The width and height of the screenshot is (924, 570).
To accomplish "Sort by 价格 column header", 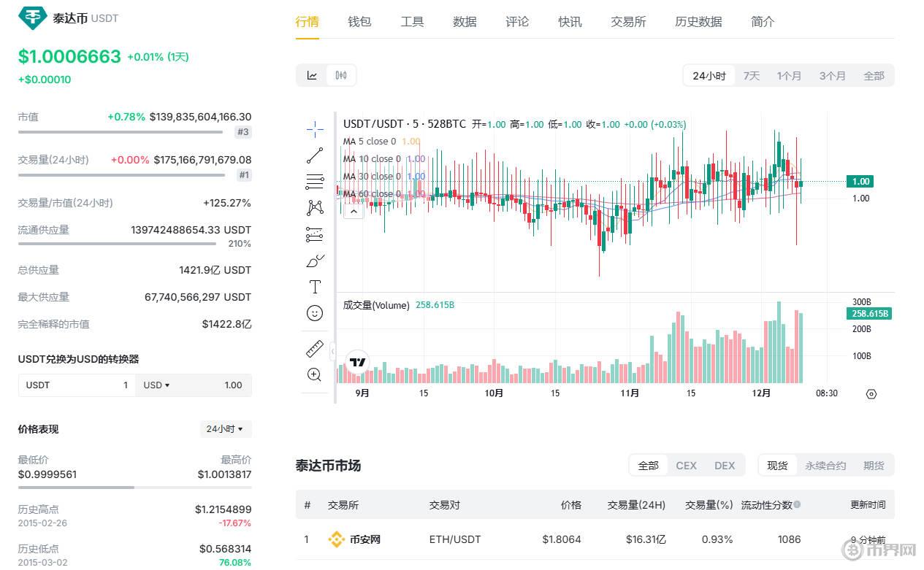I will pos(570,504).
